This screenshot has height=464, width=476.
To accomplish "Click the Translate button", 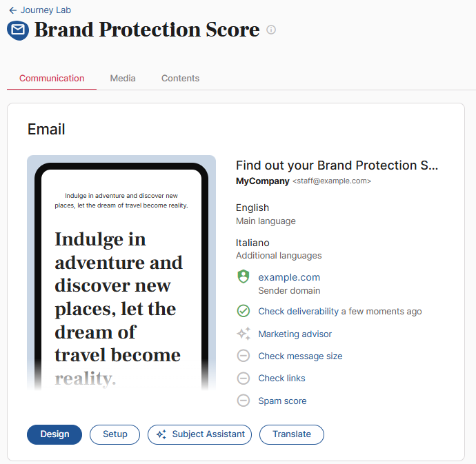I will pyautogui.click(x=292, y=434).
